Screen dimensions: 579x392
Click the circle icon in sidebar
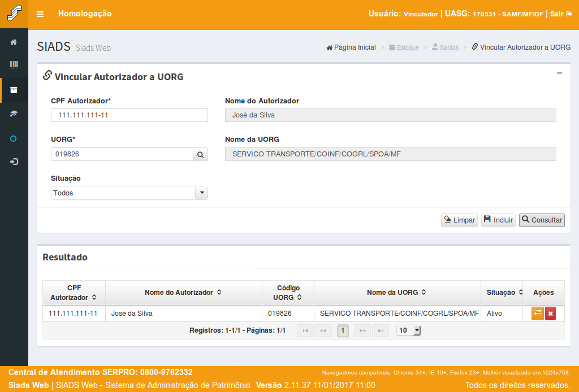[14, 138]
